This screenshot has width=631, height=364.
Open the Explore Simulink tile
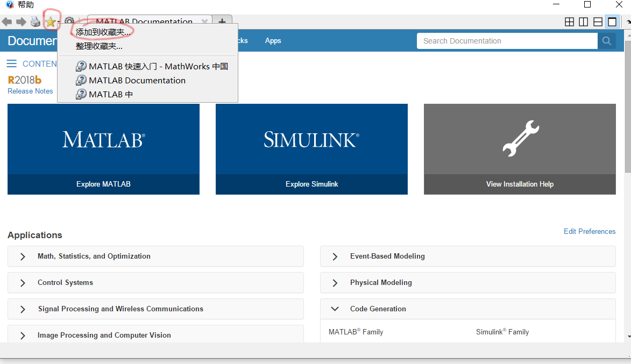coord(311,149)
